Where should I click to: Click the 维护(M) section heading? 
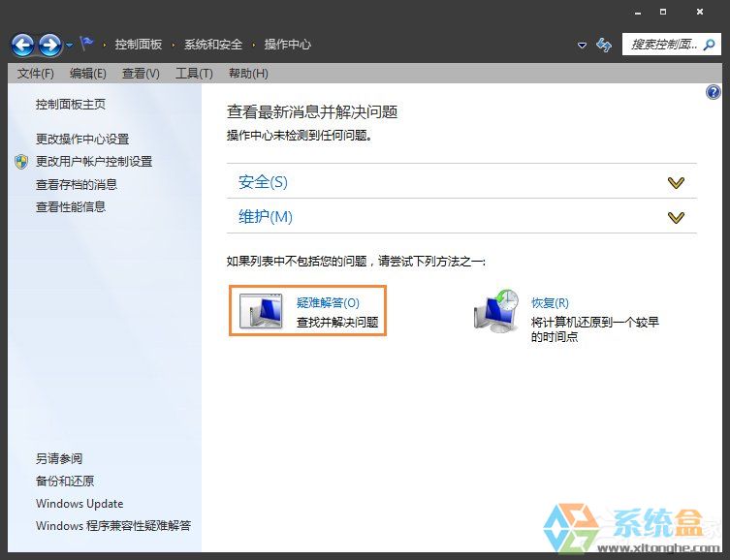(x=266, y=217)
